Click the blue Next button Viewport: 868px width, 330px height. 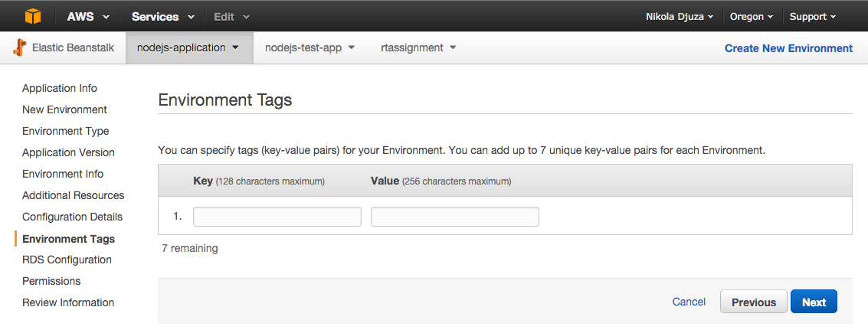pos(814,302)
